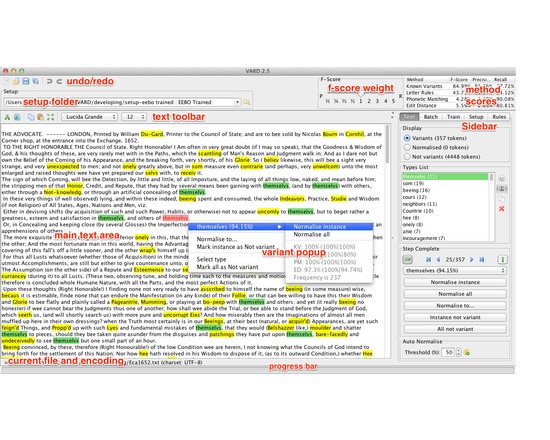Click the sort icon beside the Types List
Image resolution: width=550 pixels, height=440 pixels.
click(x=502, y=189)
